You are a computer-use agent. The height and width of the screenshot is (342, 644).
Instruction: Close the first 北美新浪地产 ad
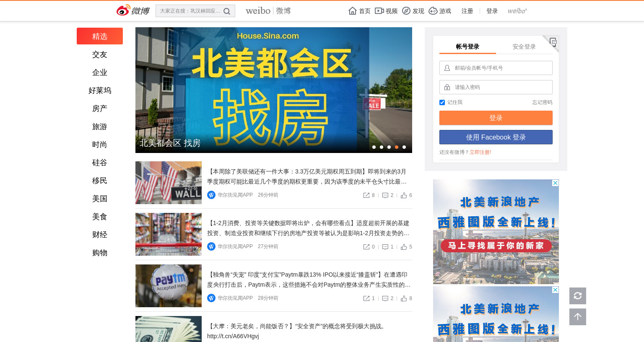[555, 183]
